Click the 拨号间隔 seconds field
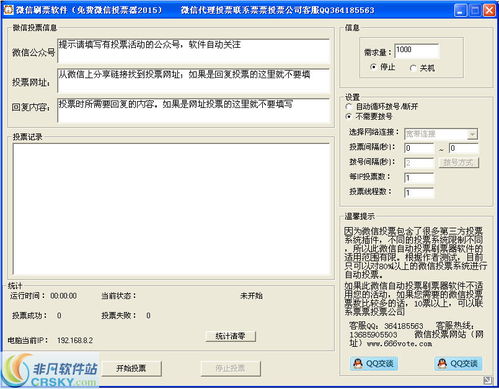Viewport: 499px width, 389px height. point(419,163)
